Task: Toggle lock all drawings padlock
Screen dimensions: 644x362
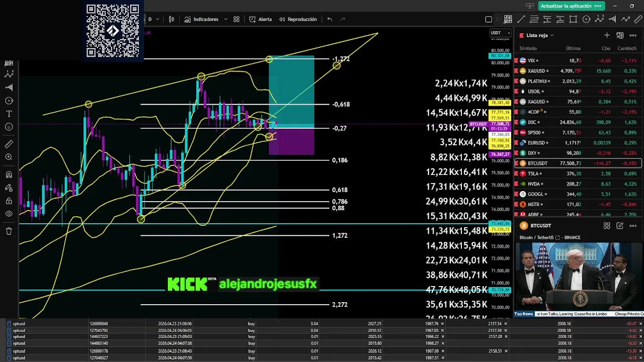Action: [9, 201]
